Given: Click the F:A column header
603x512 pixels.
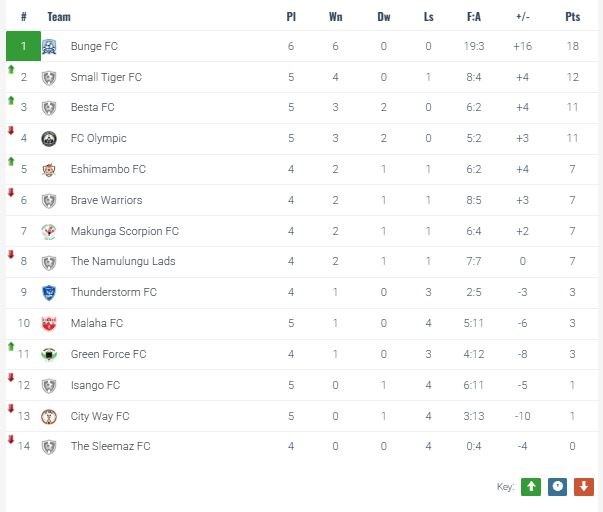Looking at the screenshot, I should 475,17.
